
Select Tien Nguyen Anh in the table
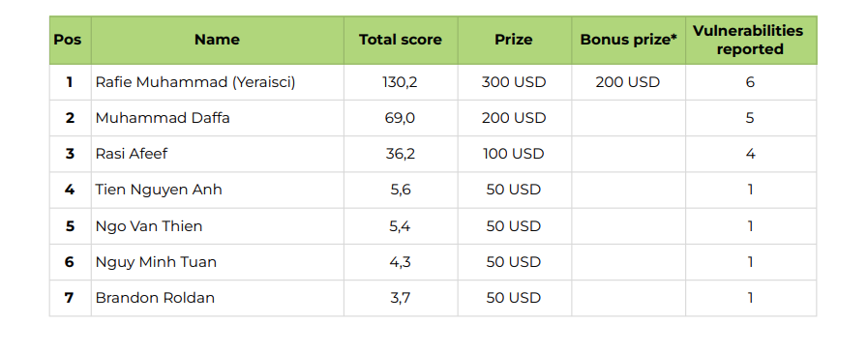point(159,190)
